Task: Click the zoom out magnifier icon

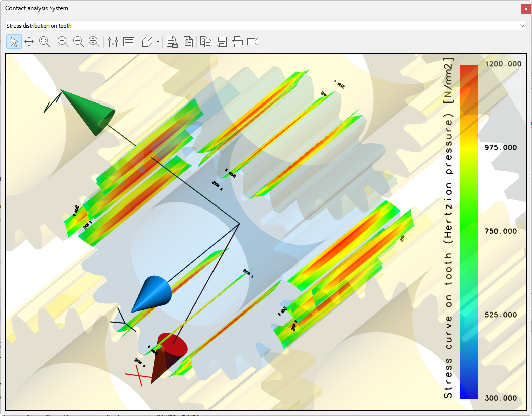Action: point(79,42)
